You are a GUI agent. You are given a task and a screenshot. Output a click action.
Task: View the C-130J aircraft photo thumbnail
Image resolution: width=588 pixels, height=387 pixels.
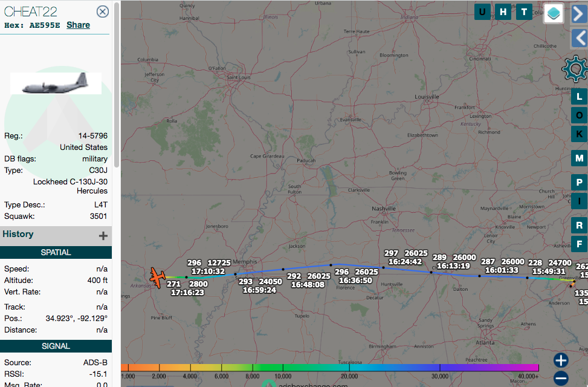pyautogui.click(x=56, y=83)
